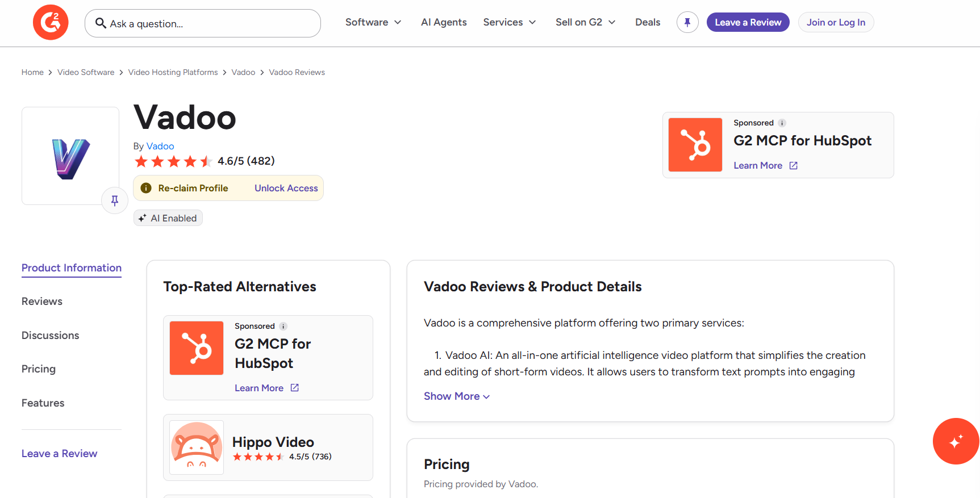Screen dimensions: 980x498
Task: Click Vadoo Reviews breadcrumb
Action: 297,72
